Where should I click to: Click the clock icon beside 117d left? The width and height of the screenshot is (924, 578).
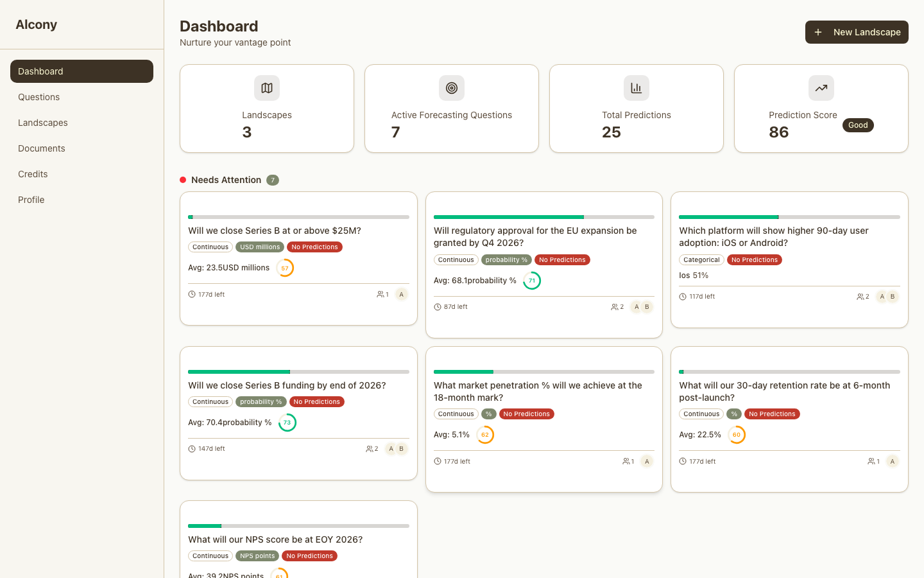(683, 297)
